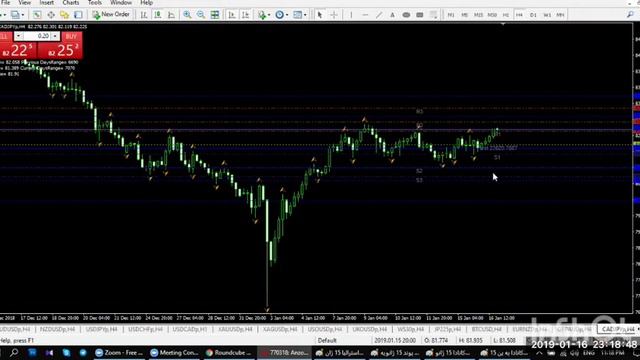Set timeframe to M5

click(x=464, y=15)
